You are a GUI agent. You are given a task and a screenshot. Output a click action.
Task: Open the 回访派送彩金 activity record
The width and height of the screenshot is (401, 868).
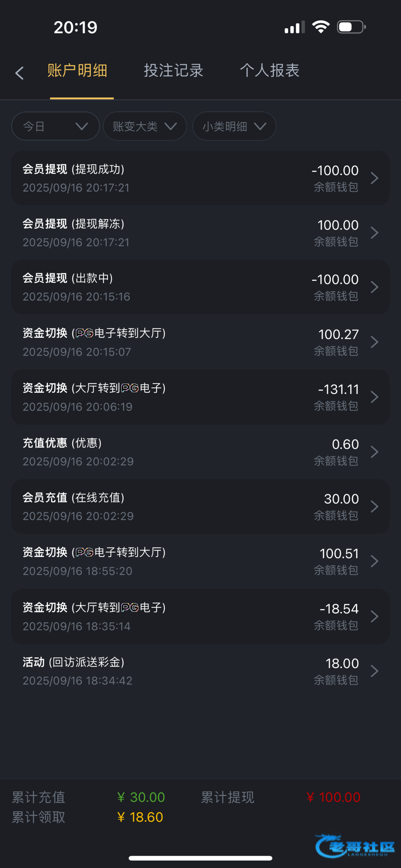pyautogui.click(x=200, y=671)
